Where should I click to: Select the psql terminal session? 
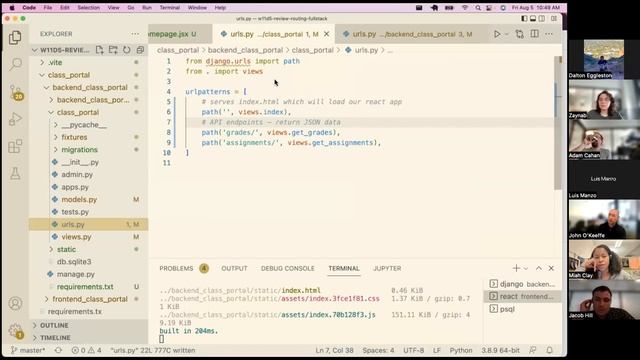[522, 309]
